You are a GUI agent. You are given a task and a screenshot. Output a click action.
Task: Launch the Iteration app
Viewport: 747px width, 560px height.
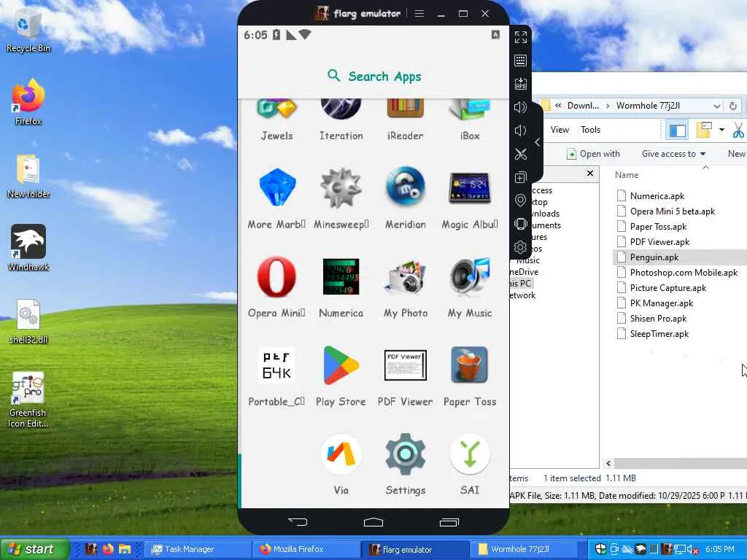341,119
